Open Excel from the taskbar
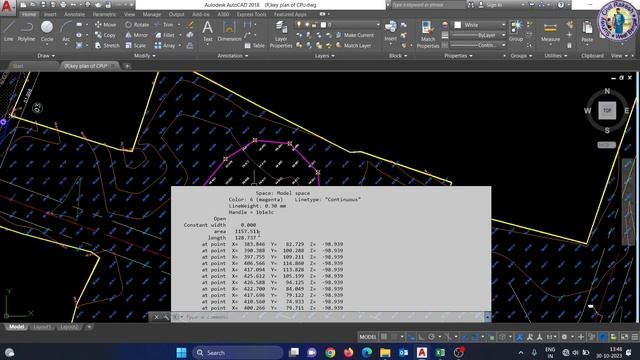This screenshot has height=360, width=640. click(x=440, y=353)
